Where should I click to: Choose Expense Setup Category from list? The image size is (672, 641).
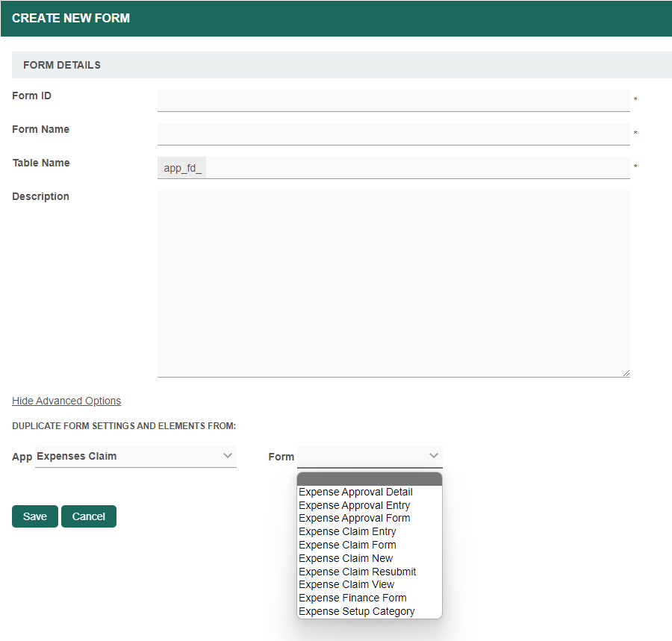356,611
